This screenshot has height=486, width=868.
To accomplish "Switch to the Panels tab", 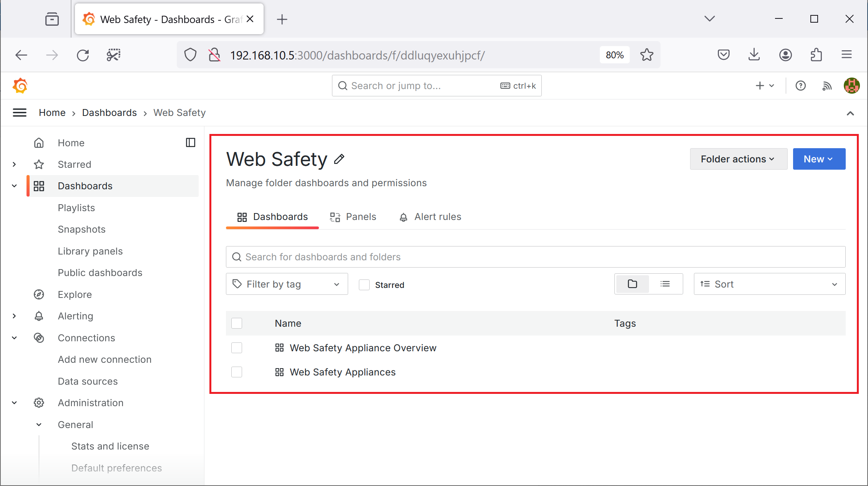I will pos(352,216).
